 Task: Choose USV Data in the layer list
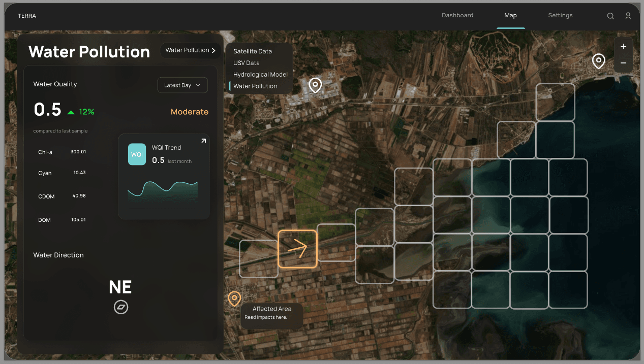[x=247, y=63]
